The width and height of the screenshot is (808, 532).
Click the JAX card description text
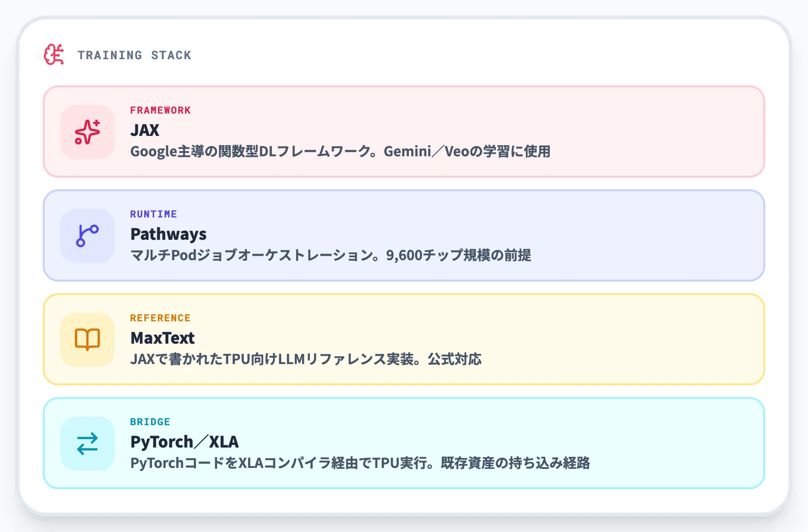click(340, 151)
